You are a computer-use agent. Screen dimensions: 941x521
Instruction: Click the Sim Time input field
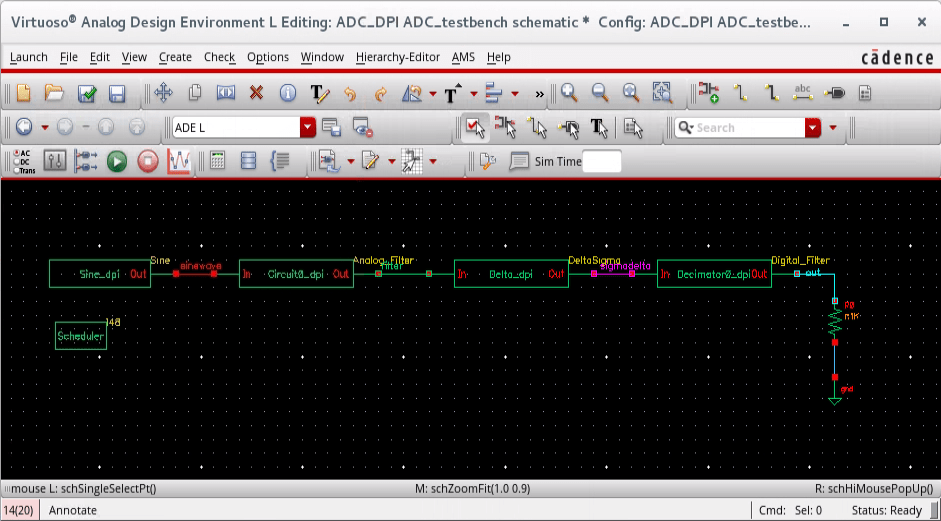click(x=602, y=161)
